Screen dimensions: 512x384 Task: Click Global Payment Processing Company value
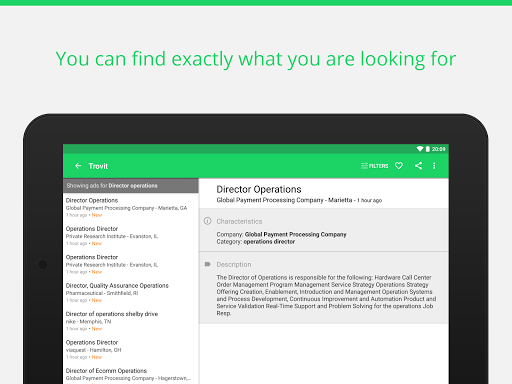[x=295, y=234]
